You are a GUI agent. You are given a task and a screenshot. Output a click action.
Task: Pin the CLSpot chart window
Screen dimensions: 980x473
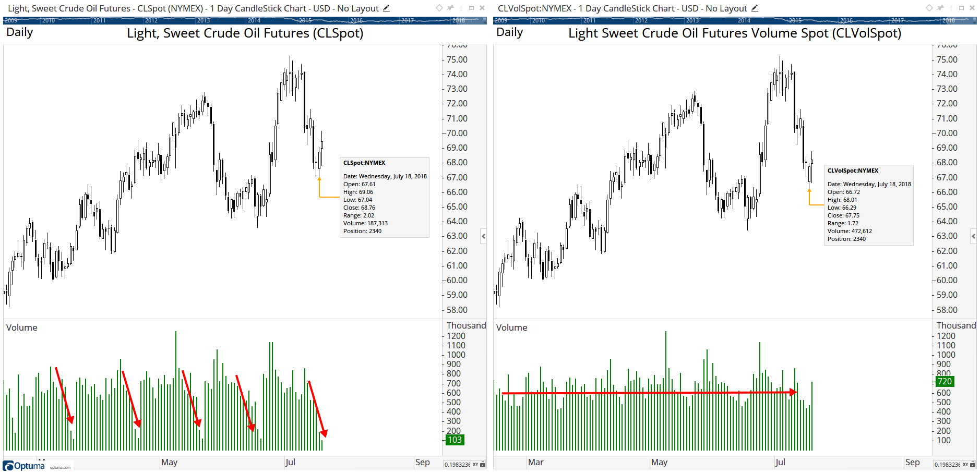pyautogui.click(x=450, y=8)
